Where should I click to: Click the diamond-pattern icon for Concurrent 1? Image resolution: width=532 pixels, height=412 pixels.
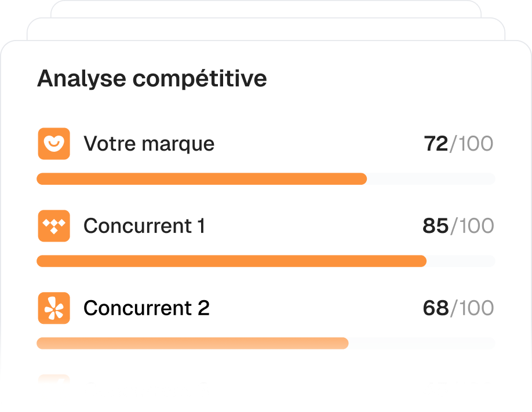tap(54, 226)
